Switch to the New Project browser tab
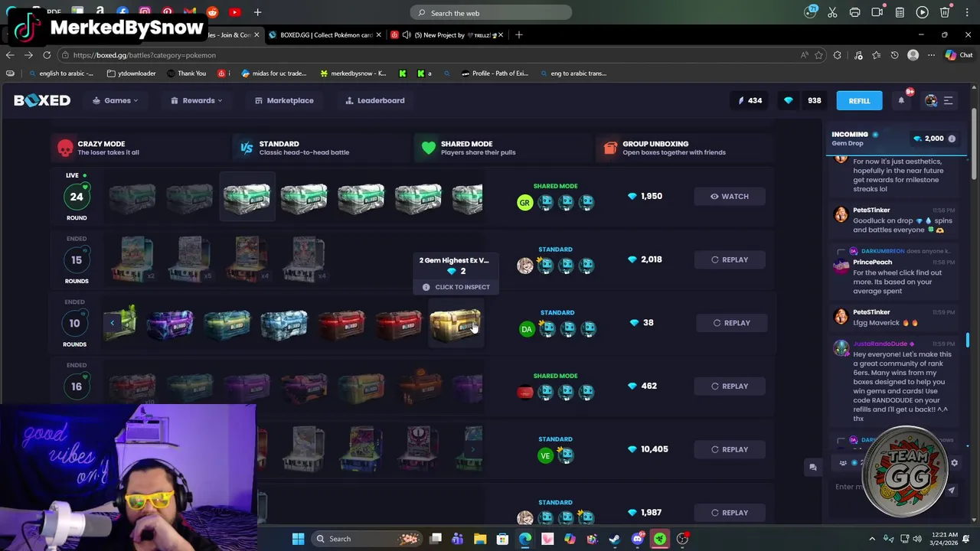Viewport: 980px width, 551px height. pos(447,34)
